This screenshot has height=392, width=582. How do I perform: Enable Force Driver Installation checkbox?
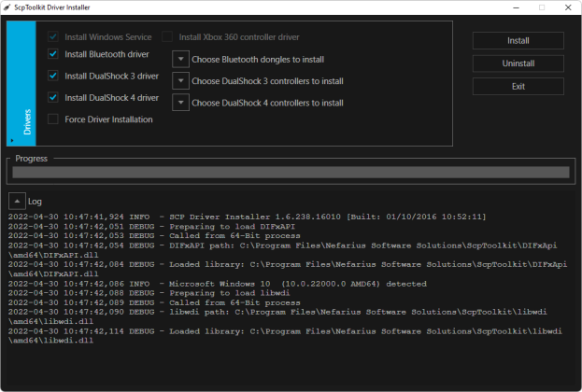coord(53,119)
